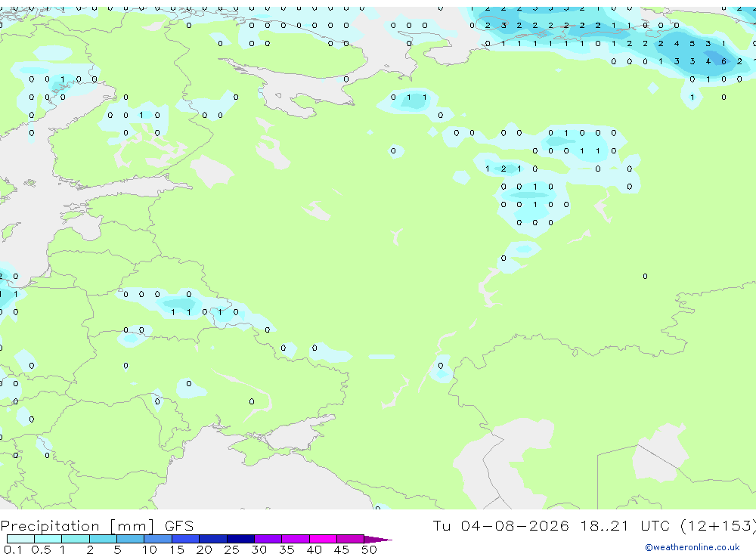Click the forecast date 'Tu 04-08-2026 18..21 UTC' text
Image resolution: width=756 pixels, height=554 pixels.
(550, 525)
